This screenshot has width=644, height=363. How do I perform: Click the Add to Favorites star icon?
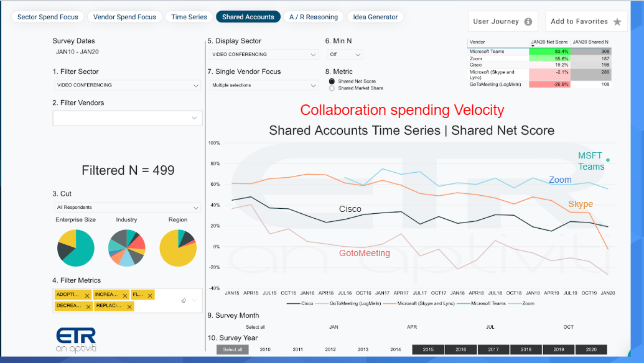[x=617, y=22]
